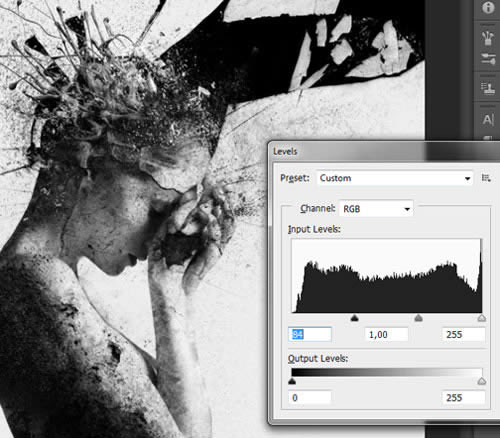Click the white input levels slider

click(x=482, y=318)
